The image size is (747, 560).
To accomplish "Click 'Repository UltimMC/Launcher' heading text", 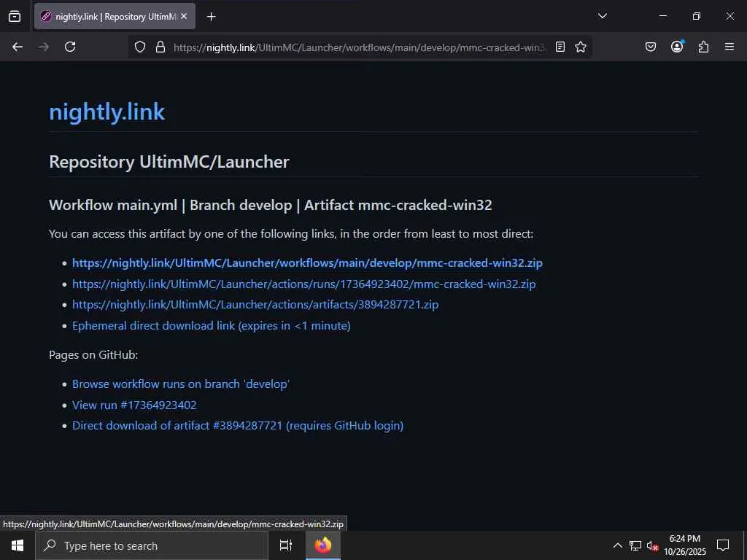I will pos(169,162).
